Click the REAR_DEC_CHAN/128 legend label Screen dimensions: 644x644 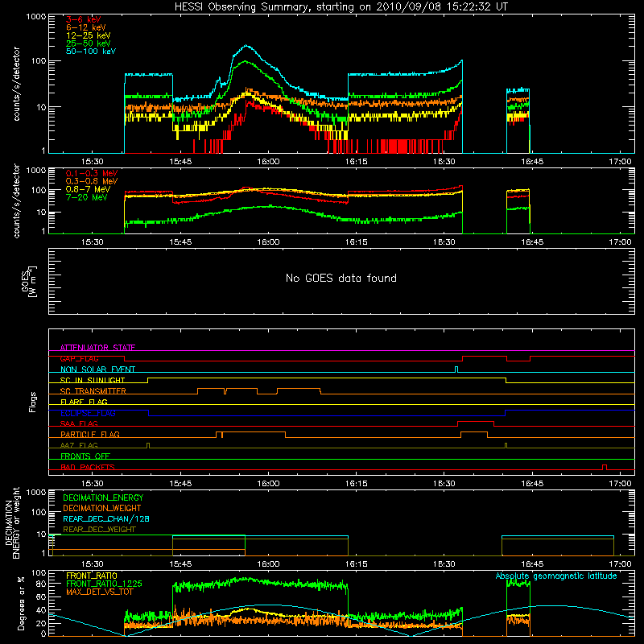click(x=106, y=518)
